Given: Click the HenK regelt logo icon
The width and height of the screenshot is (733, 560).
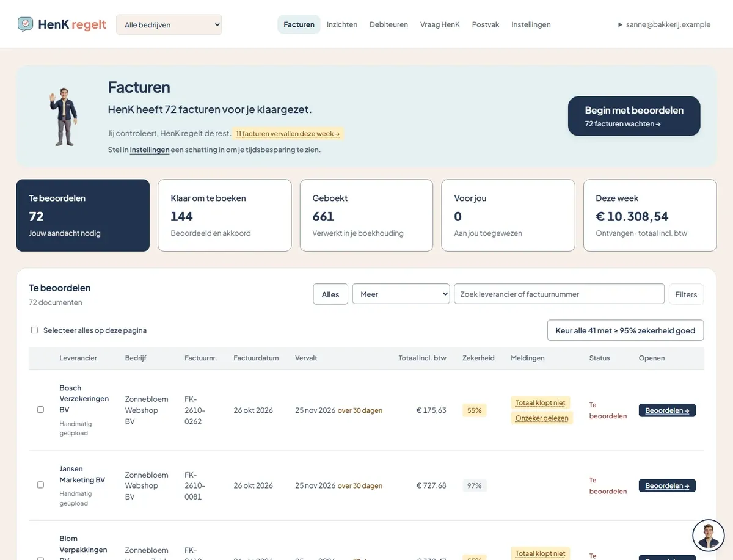Looking at the screenshot, I should click(x=26, y=24).
